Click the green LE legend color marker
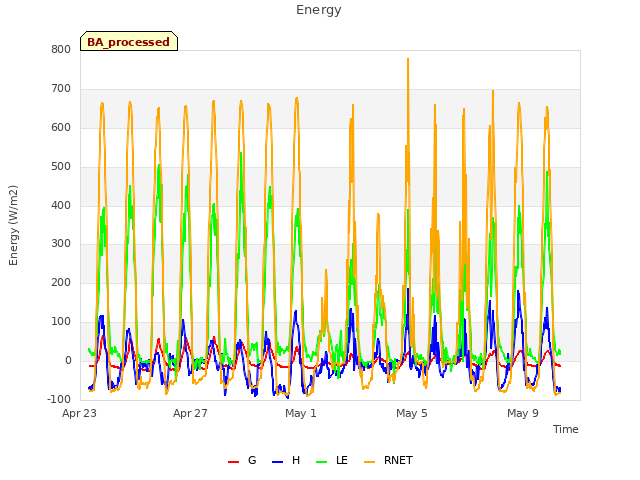Image resolution: width=640 pixels, height=480 pixels. click(x=321, y=462)
